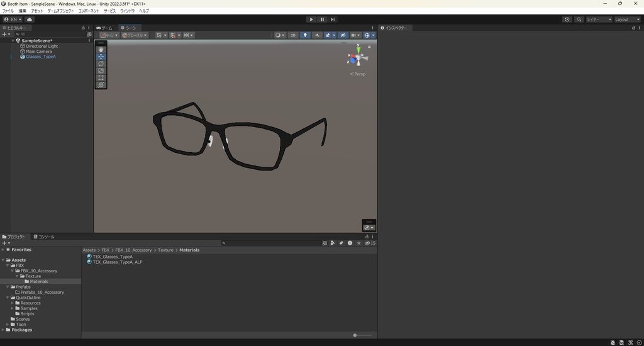Screen dimensions: 644x346
Task: Toggle scene lighting lightbulb
Action: point(306,35)
